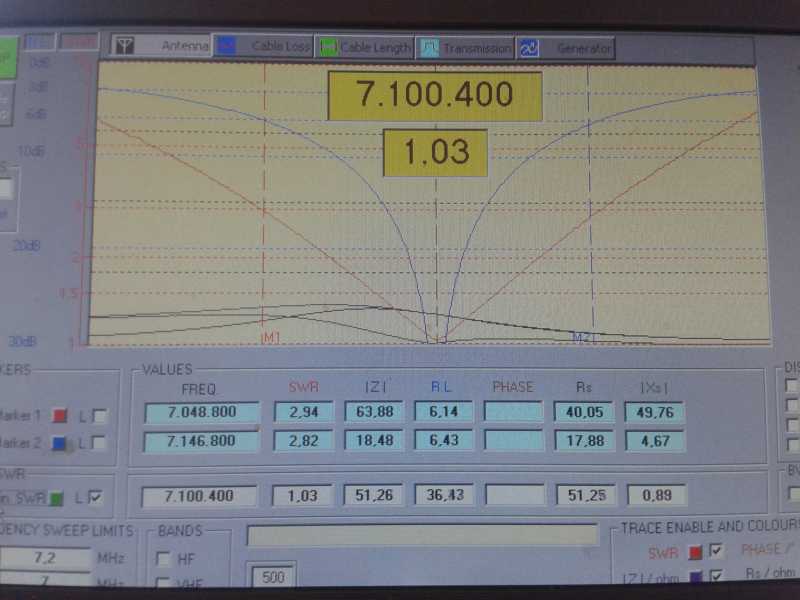Tick the HF bands checkbox
Screen dimensions: 800x600
pos(163,559)
